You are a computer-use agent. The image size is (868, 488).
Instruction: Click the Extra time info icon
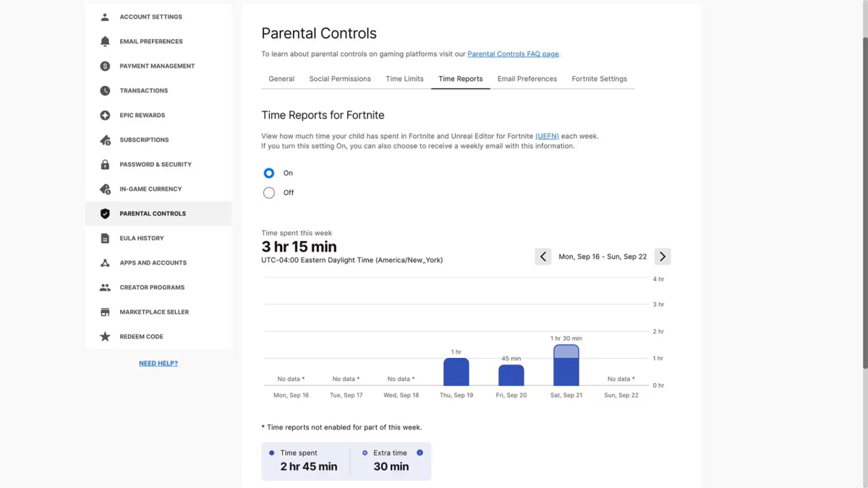[420, 453]
